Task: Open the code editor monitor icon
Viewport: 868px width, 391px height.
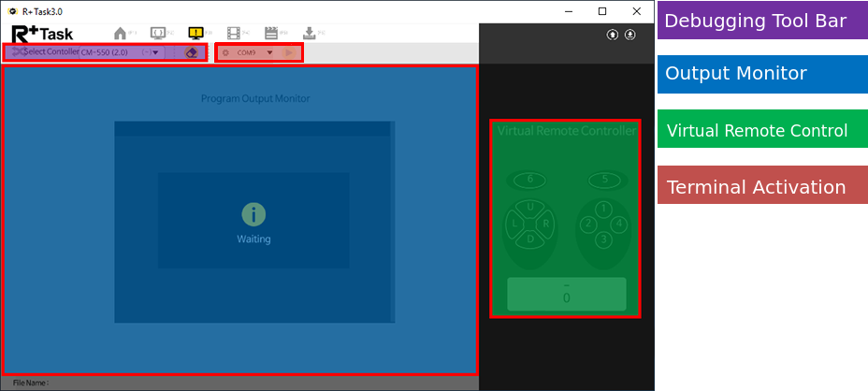Action: (158, 34)
